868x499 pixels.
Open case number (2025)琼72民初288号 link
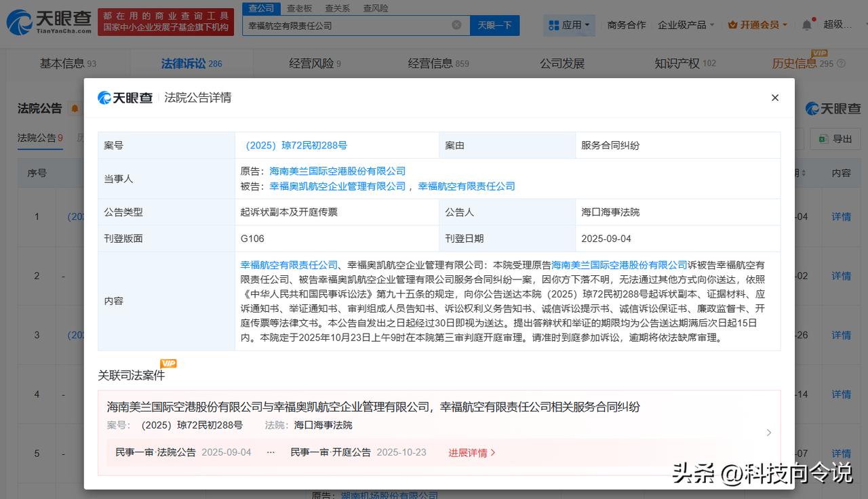click(296, 145)
